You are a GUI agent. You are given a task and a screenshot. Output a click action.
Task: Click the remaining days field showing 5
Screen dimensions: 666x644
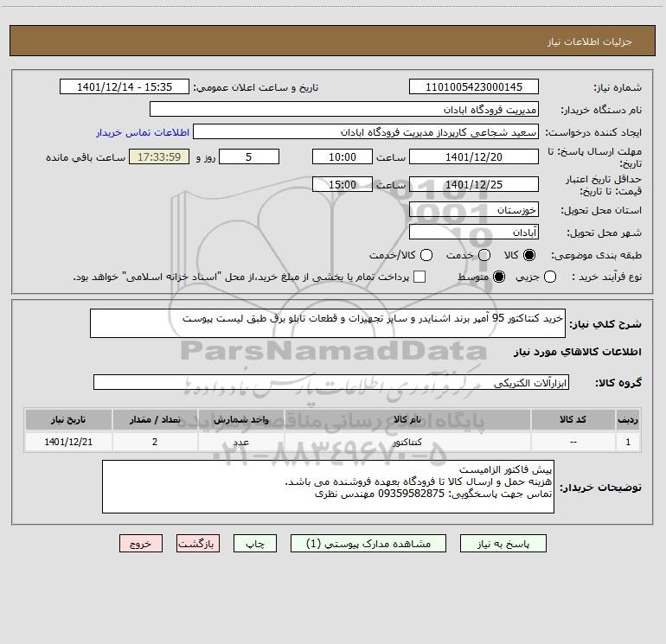pos(249,156)
